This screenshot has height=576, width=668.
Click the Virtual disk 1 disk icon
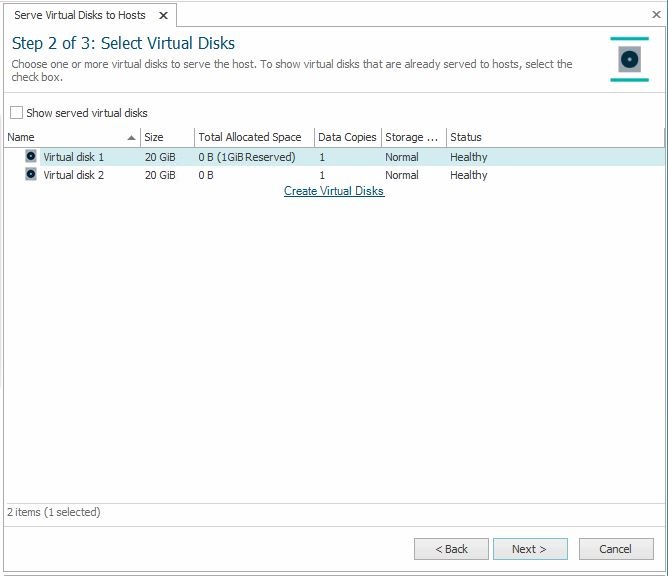point(31,157)
